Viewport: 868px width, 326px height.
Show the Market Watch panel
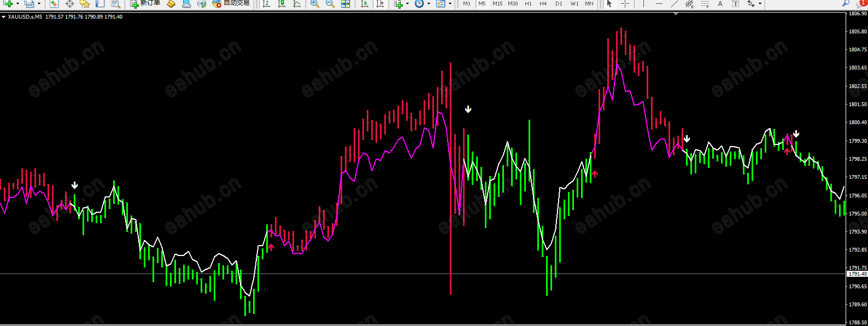point(54,3)
